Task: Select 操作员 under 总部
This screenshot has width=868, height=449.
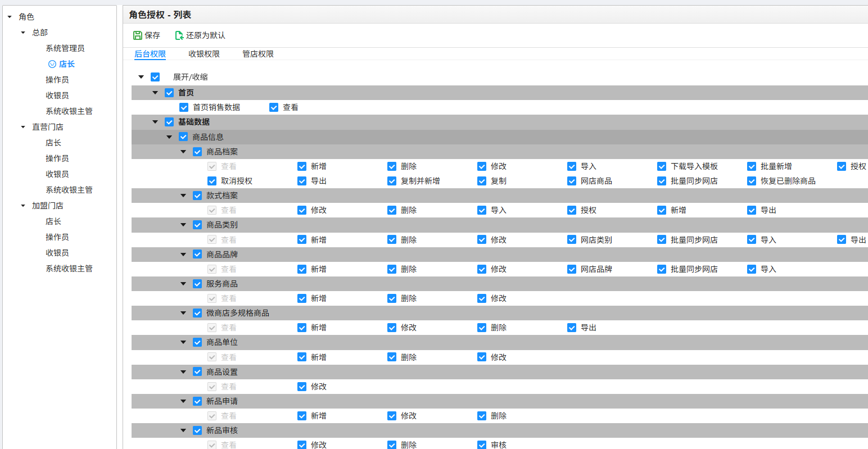Action: tap(57, 80)
